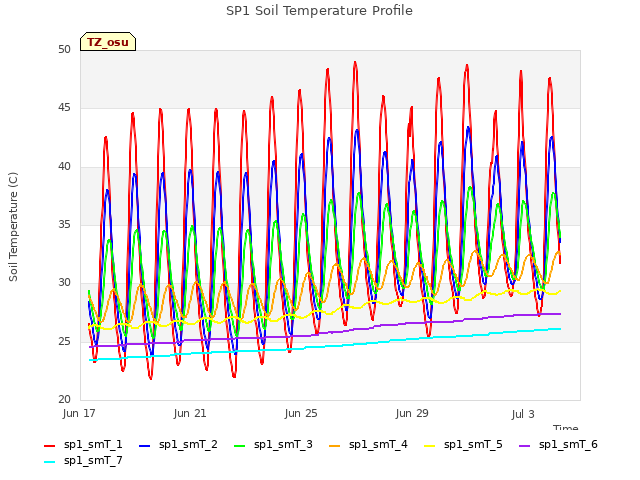The image size is (640, 480).
Task: Toggle the sp1_smT_2 legend entry
Action: (178, 444)
